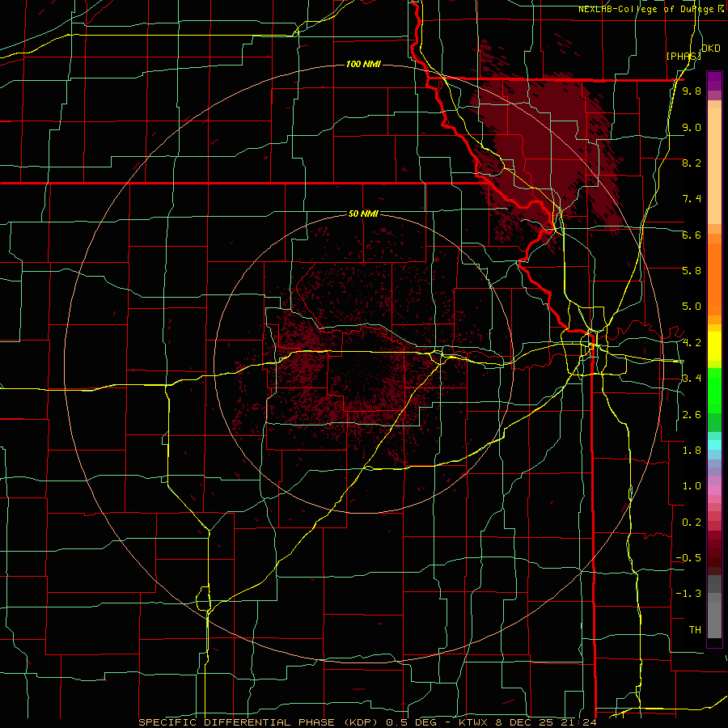Click the NEXLAB-College of DuPage credit text
The image size is (728, 728).
click(x=647, y=9)
